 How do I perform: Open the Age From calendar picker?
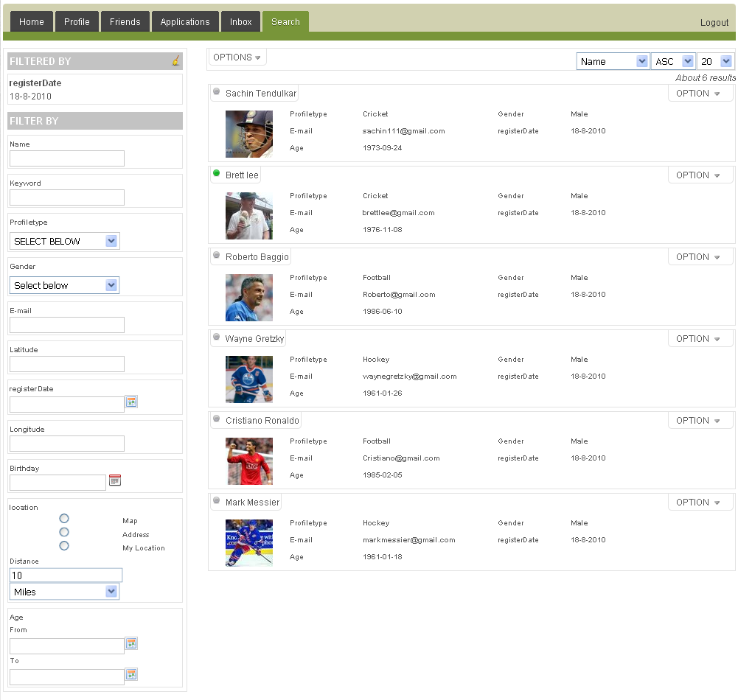pos(131,643)
